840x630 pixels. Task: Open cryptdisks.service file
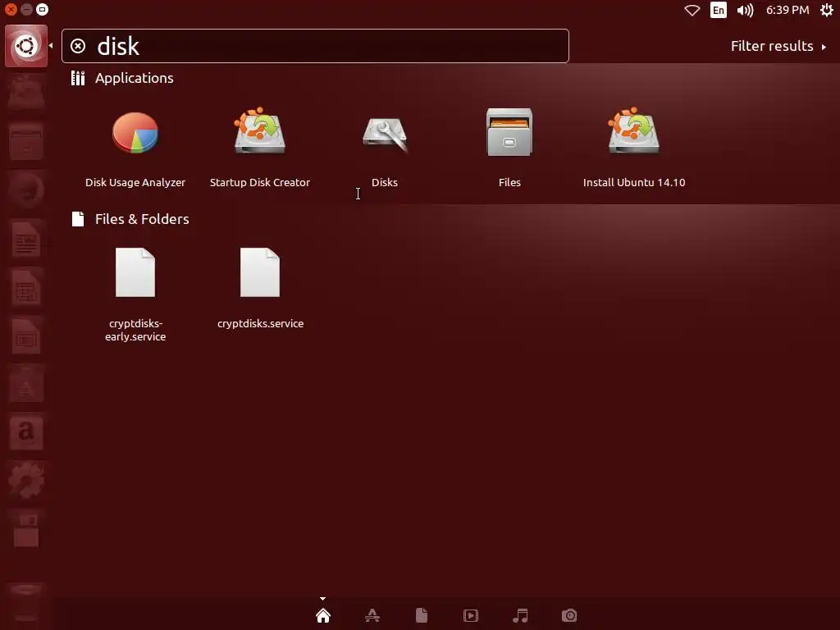point(260,272)
